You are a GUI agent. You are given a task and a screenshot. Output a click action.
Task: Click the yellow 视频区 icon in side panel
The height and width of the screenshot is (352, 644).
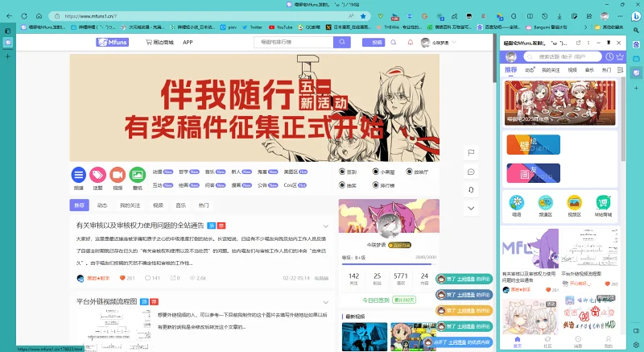[574, 202]
